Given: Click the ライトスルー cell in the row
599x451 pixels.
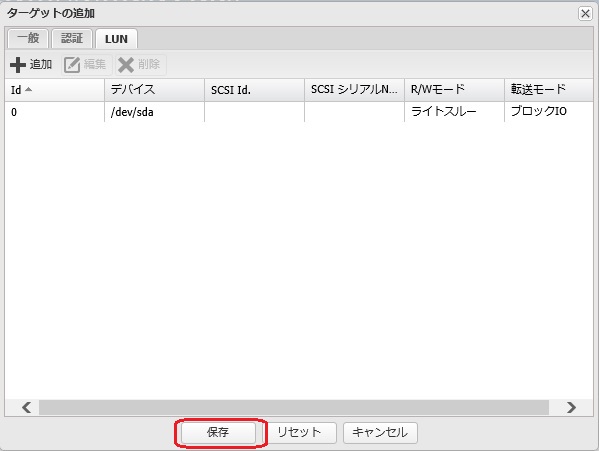Looking at the screenshot, I should (444, 112).
